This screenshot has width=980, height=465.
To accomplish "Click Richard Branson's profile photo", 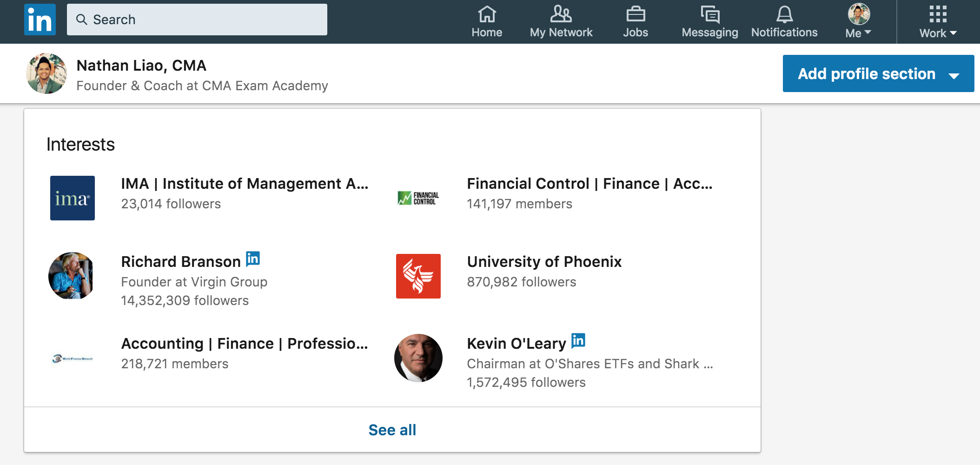I will 71,276.
